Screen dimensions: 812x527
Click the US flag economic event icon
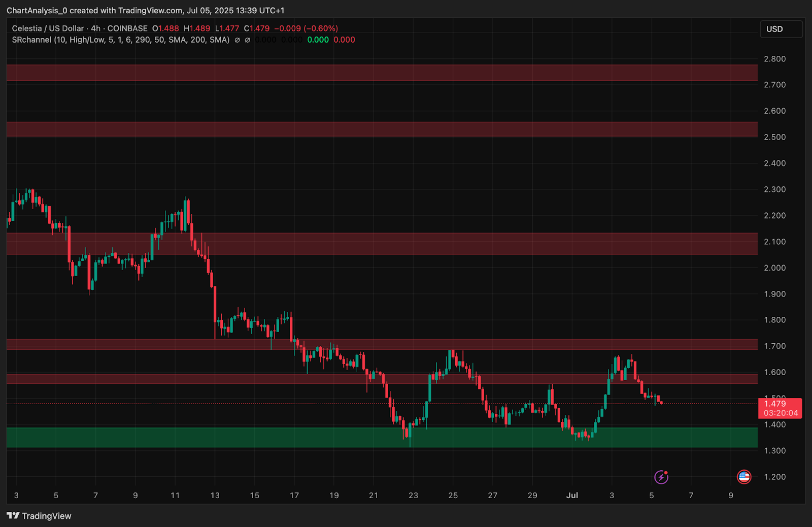(743, 477)
